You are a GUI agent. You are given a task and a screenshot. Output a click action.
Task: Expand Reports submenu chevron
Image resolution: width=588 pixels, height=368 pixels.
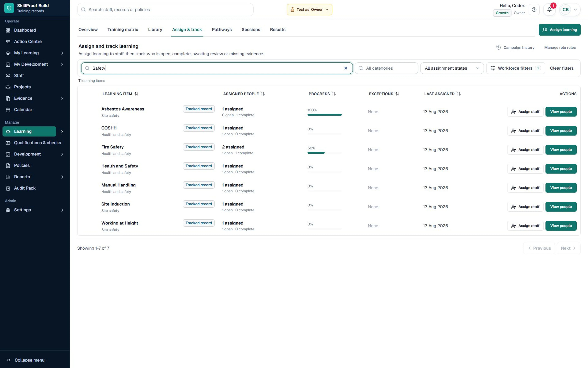(x=62, y=177)
